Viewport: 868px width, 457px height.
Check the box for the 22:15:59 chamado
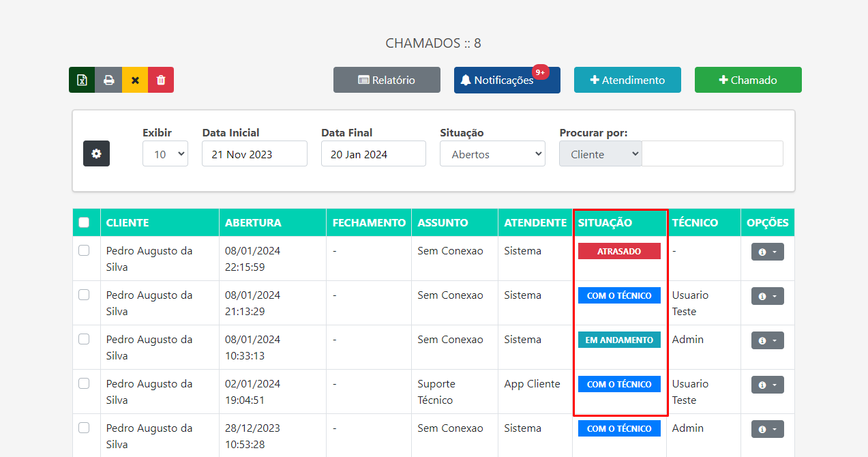coord(84,250)
